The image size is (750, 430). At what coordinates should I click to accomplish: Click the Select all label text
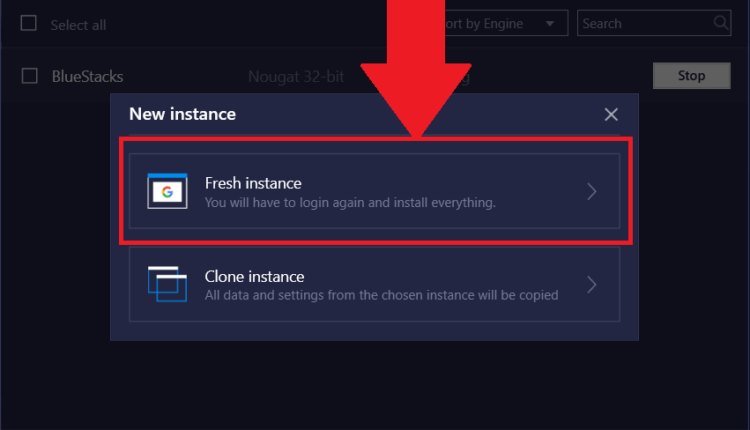[x=78, y=24]
